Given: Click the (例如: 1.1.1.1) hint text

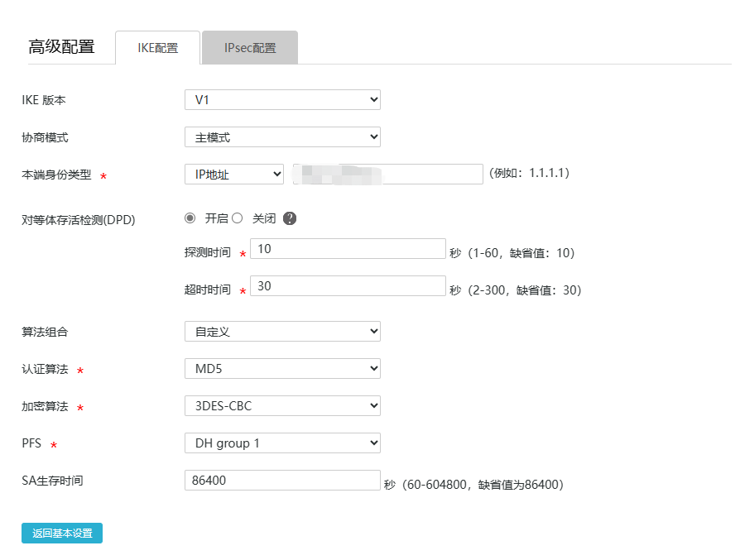Looking at the screenshot, I should tap(529, 173).
